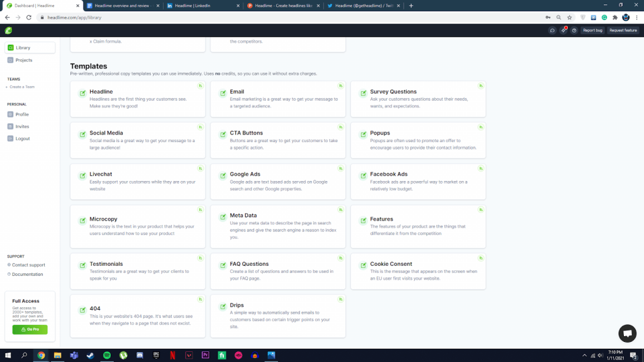644x362 pixels.
Task: Switch to the Headlime LinkedIn browser tab
Action: tap(203, 6)
